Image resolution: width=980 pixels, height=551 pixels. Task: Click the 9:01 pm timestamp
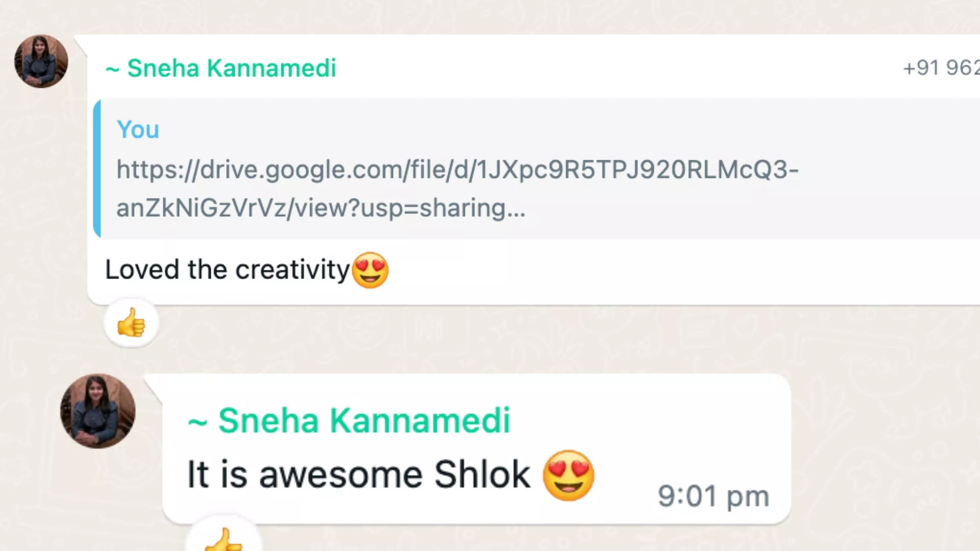(x=713, y=496)
